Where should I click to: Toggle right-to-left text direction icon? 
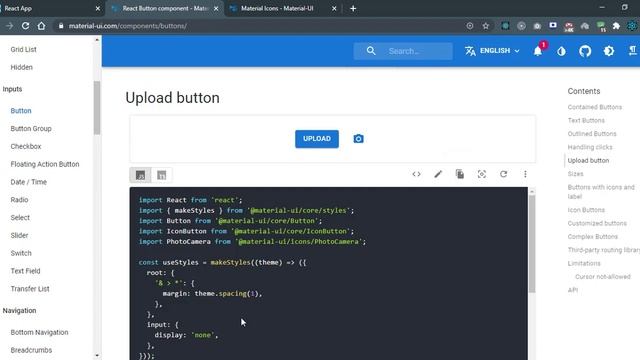tap(632, 51)
